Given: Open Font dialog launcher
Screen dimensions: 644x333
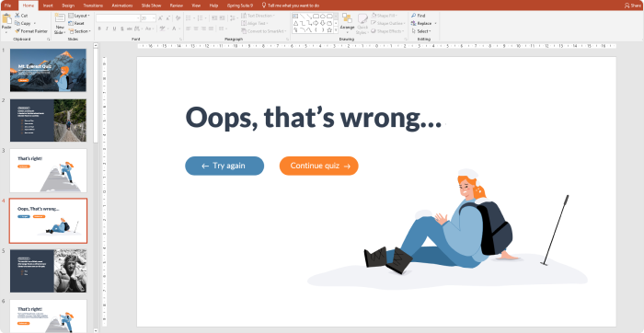Looking at the screenshot, I should (x=180, y=39).
